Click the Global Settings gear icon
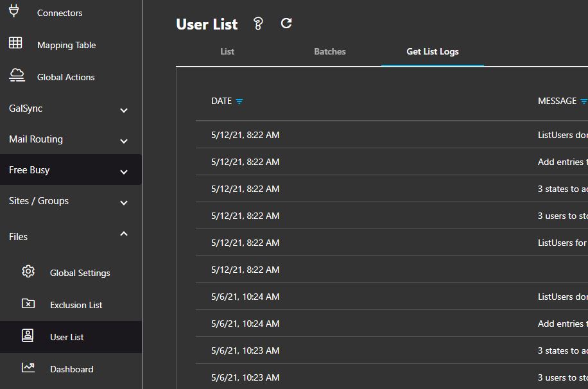Image resolution: width=588 pixels, height=389 pixels. tap(28, 272)
